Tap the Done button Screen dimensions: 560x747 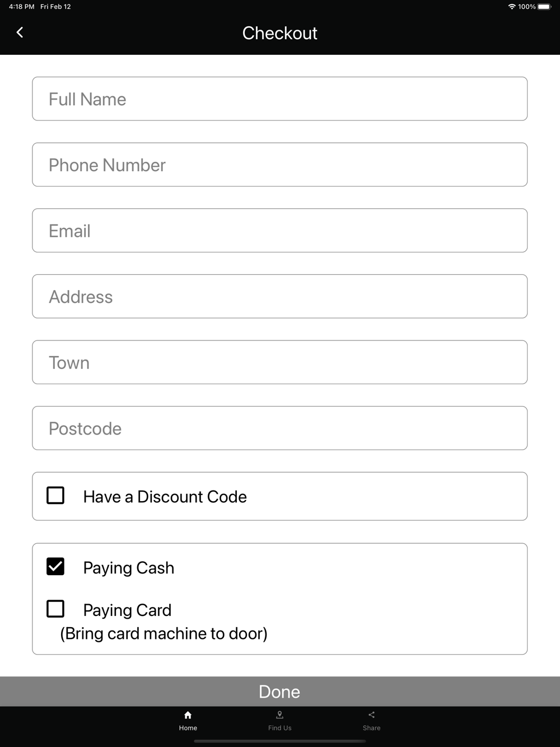[x=280, y=692]
